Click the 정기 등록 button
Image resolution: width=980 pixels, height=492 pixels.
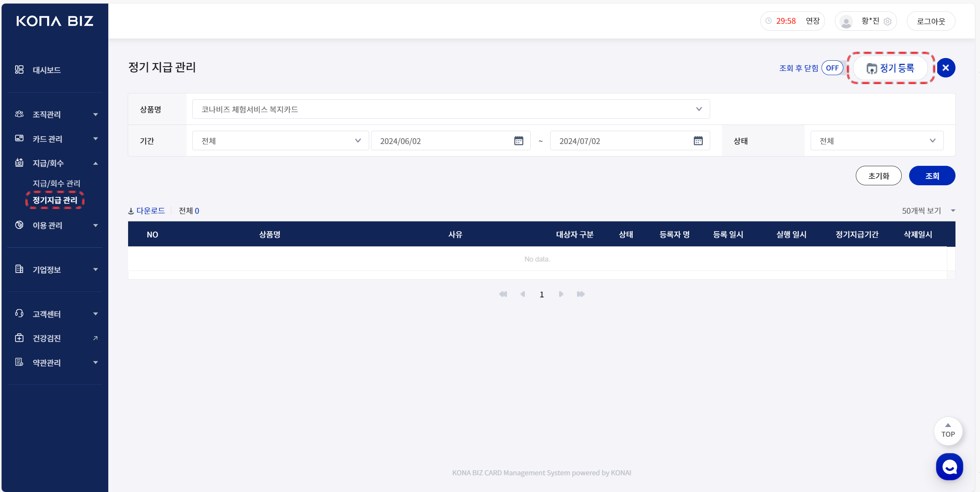[890, 68]
